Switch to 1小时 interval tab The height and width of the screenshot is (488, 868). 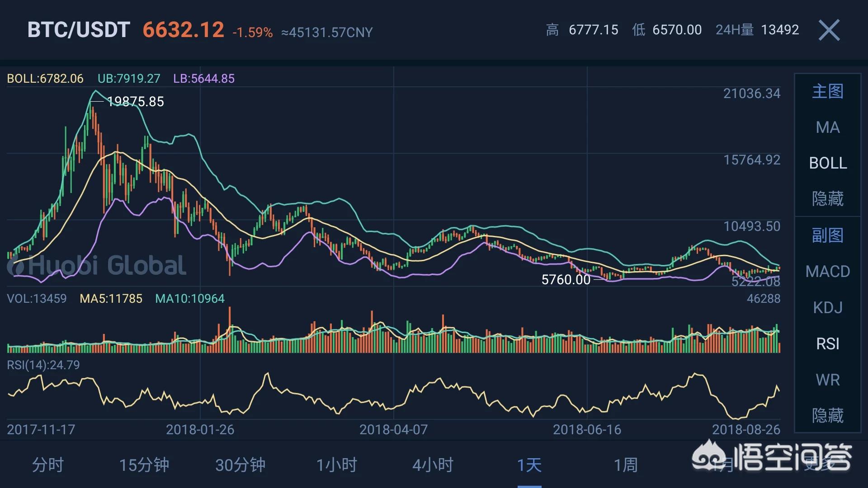click(336, 465)
